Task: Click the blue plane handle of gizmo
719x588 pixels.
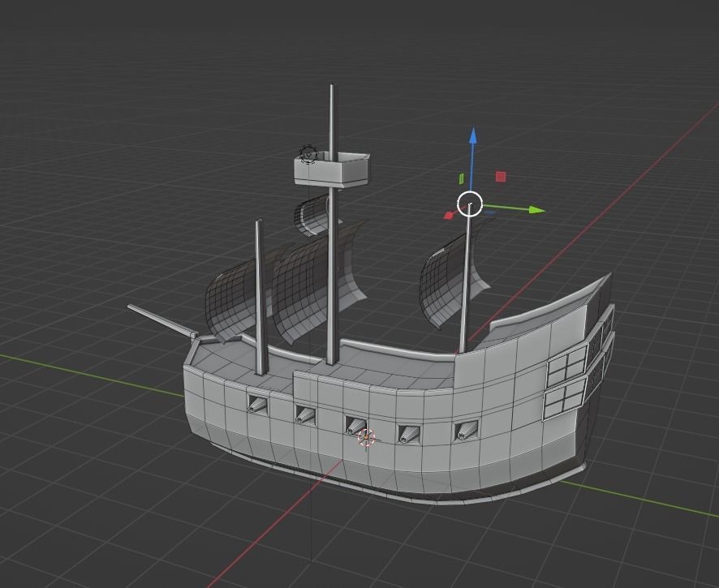Action: click(x=489, y=212)
